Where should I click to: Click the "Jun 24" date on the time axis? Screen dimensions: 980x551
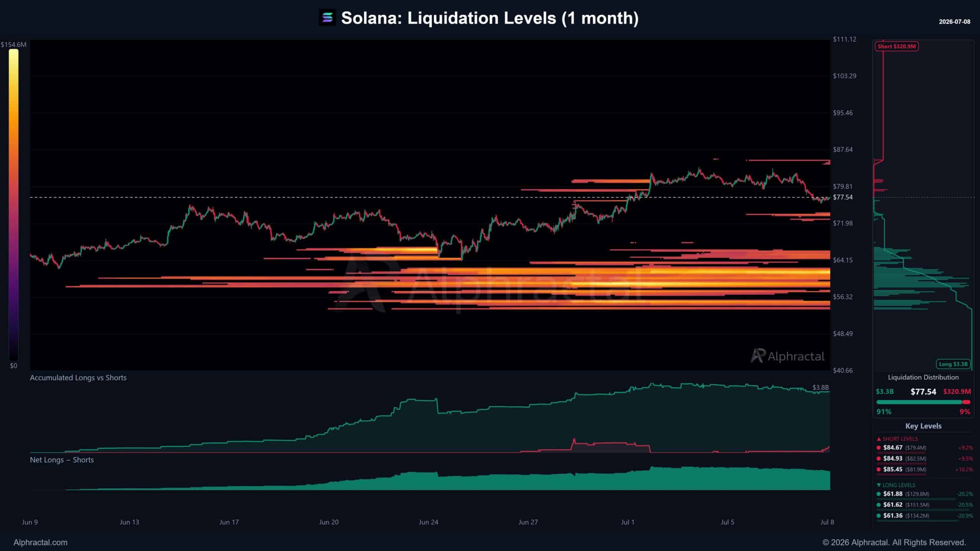(428, 522)
